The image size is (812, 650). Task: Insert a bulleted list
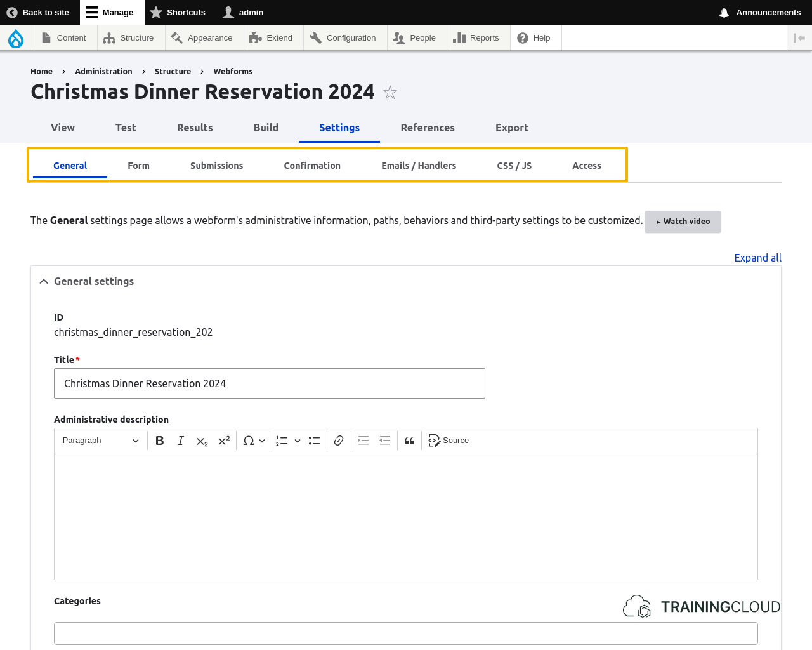pyautogui.click(x=314, y=441)
